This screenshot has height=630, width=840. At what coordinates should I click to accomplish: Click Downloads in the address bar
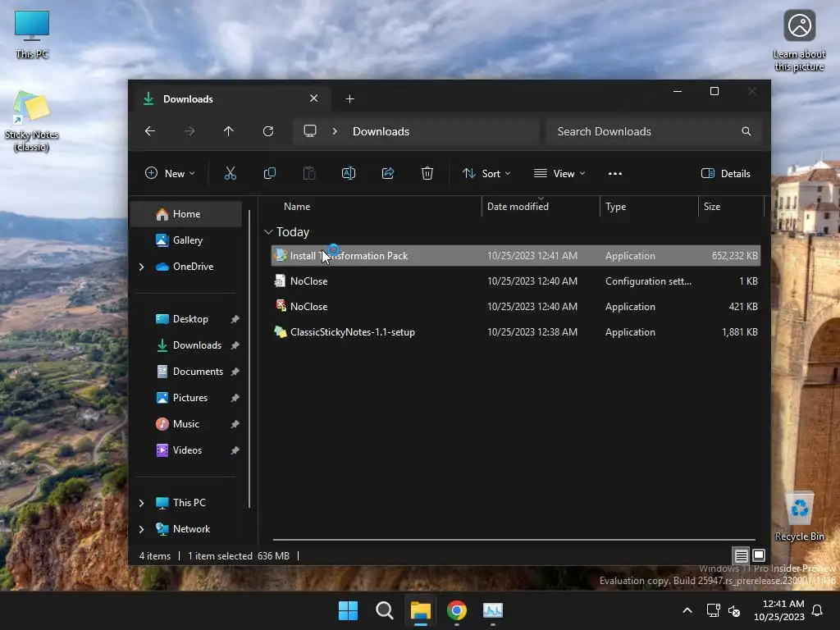coord(381,131)
